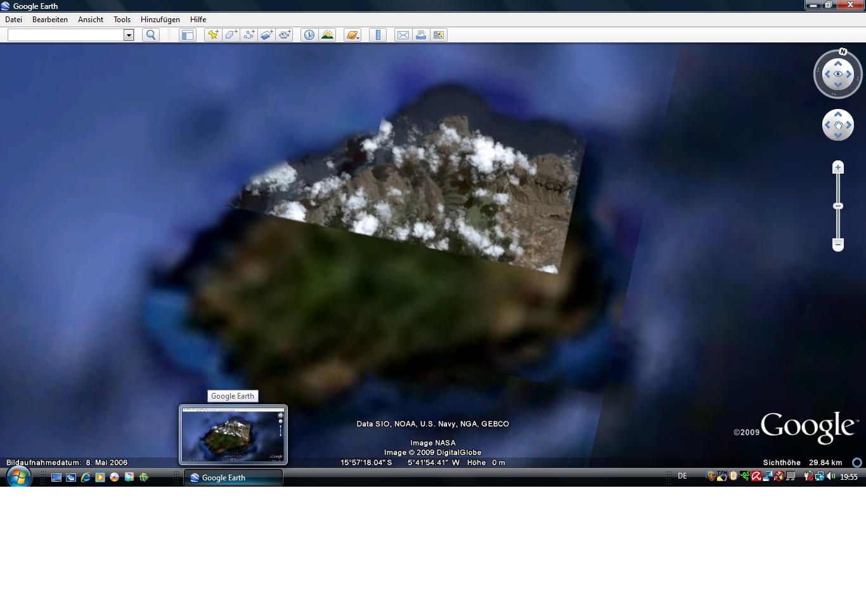The image size is (866, 616).
Task: Zoom out with the minus button
Action: pyautogui.click(x=838, y=245)
